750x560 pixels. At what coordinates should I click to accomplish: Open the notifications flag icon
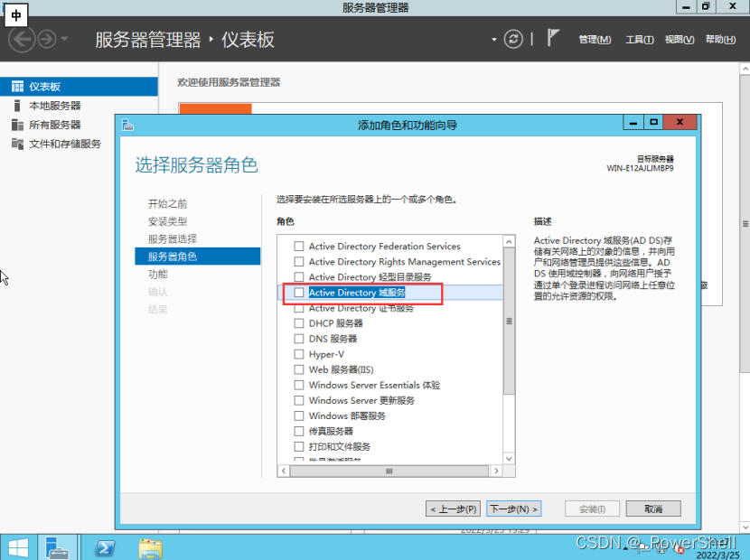[552, 38]
